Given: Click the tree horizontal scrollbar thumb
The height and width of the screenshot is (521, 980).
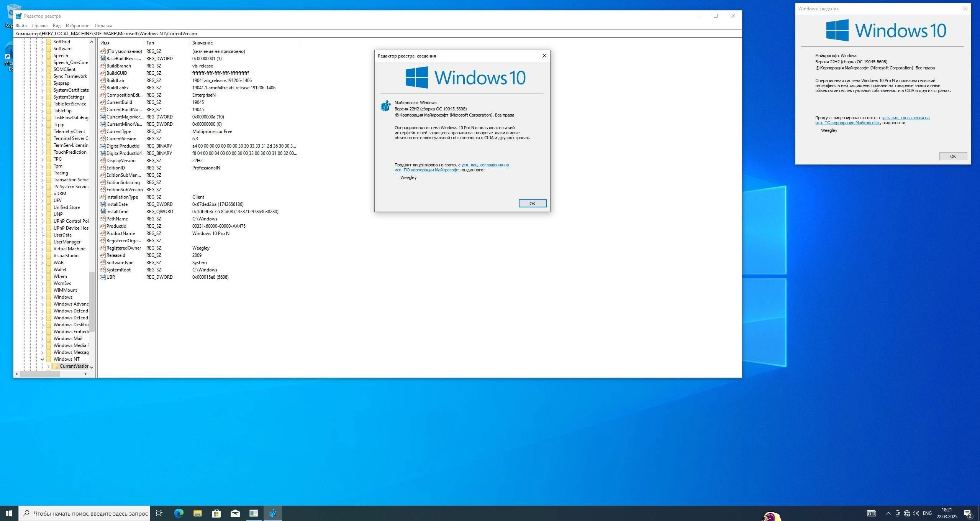Looking at the screenshot, I should pos(40,374).
